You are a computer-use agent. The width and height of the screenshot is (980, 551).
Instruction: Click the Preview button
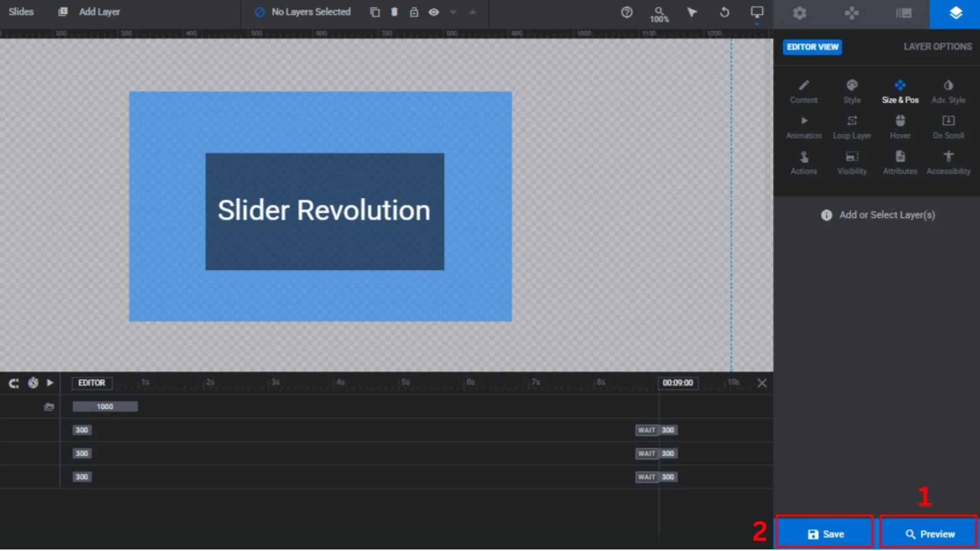[x=929, y=534]
